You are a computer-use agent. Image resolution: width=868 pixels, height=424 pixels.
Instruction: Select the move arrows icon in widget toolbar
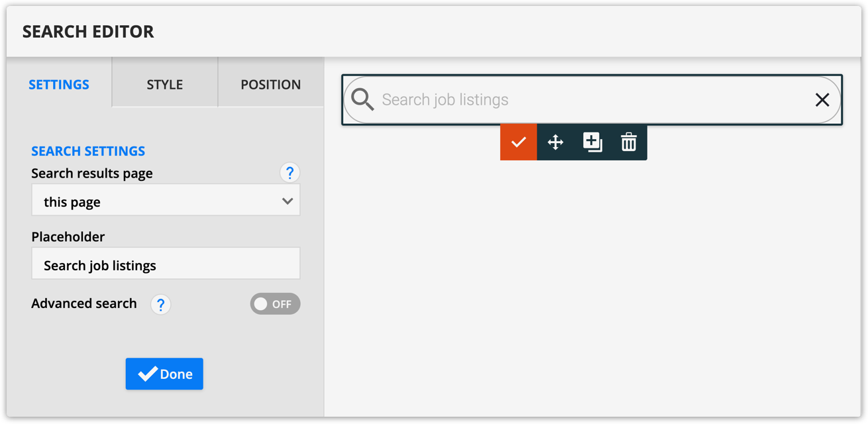[555, 142]
